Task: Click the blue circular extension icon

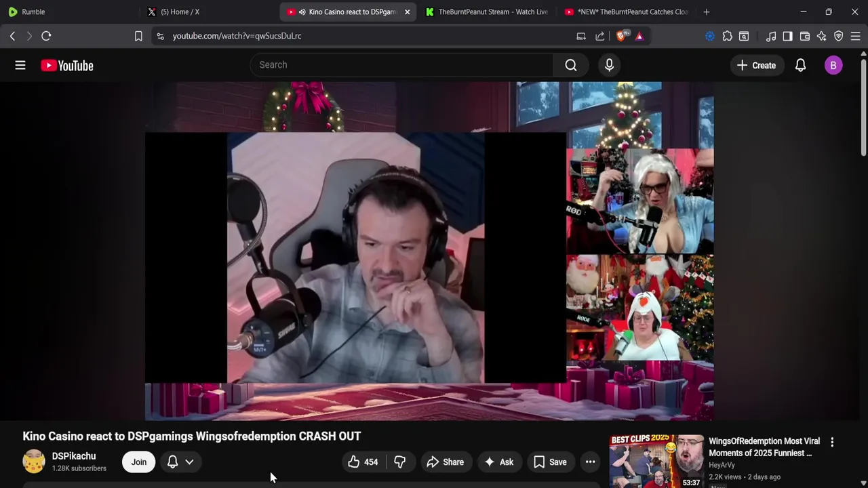Action: [710, 36]
